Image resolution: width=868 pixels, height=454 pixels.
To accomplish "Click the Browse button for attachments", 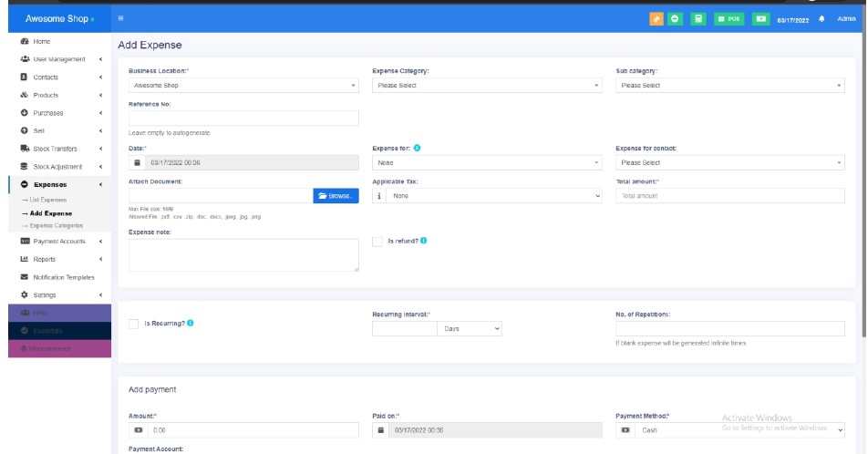I will 336,196.
